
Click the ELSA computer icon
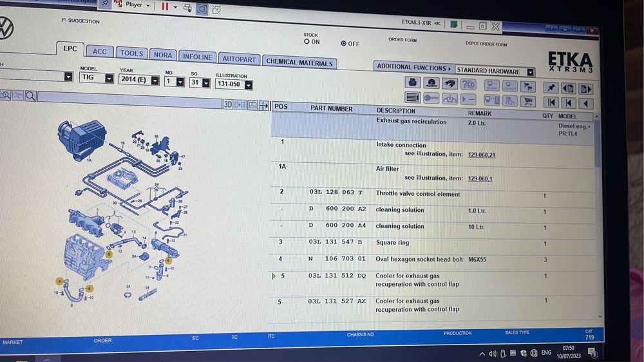491,86
